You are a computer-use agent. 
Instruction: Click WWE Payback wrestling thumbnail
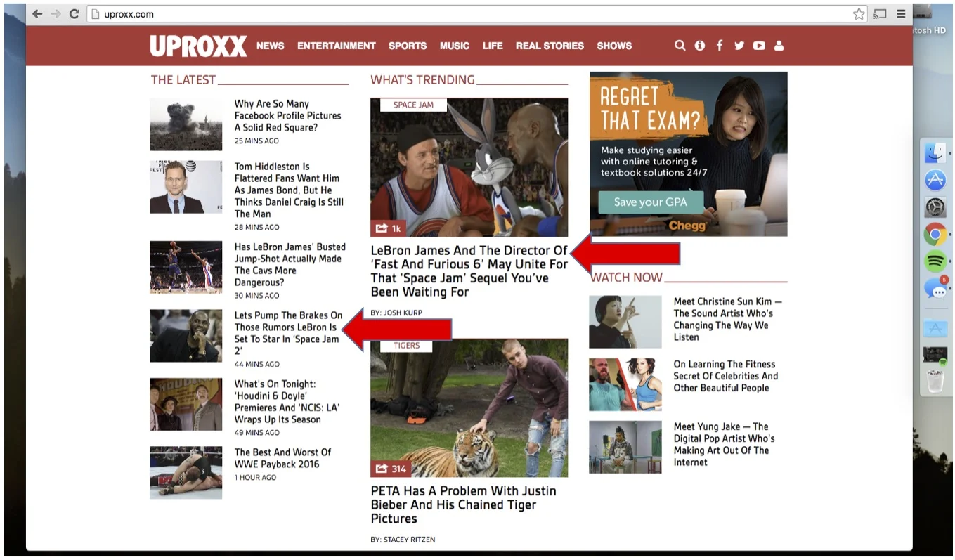click(186, 473)
